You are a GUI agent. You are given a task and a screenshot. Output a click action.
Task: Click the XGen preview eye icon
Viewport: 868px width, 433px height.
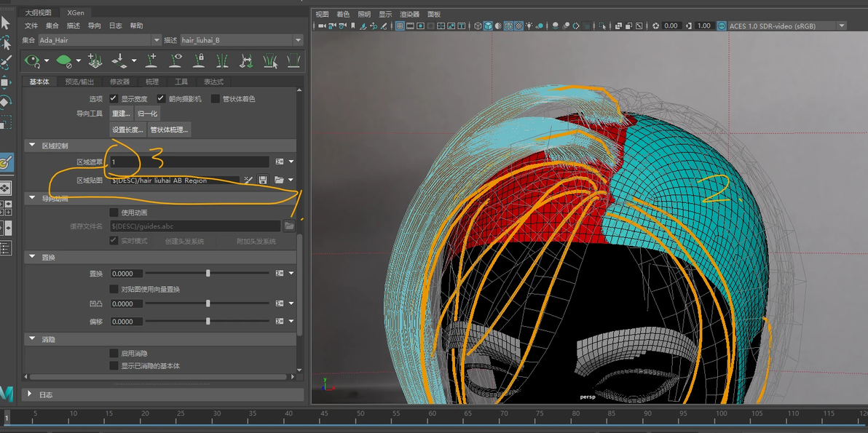pos(32,60)
